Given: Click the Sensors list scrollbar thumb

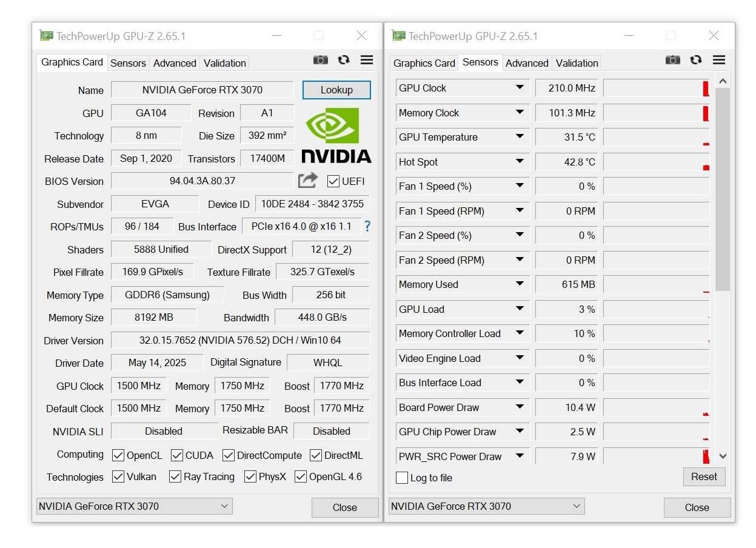Looking at the screenshot, I should pyautogui.click(x=722, y=189).
